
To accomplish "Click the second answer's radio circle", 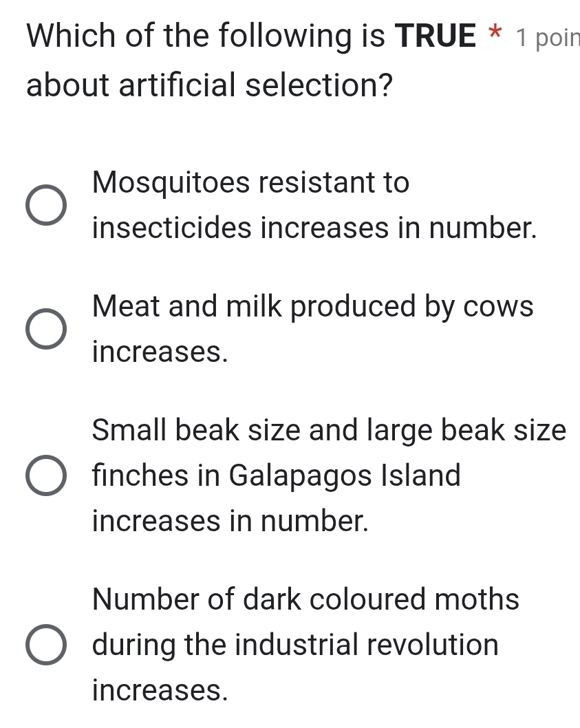I will (48, 329).
